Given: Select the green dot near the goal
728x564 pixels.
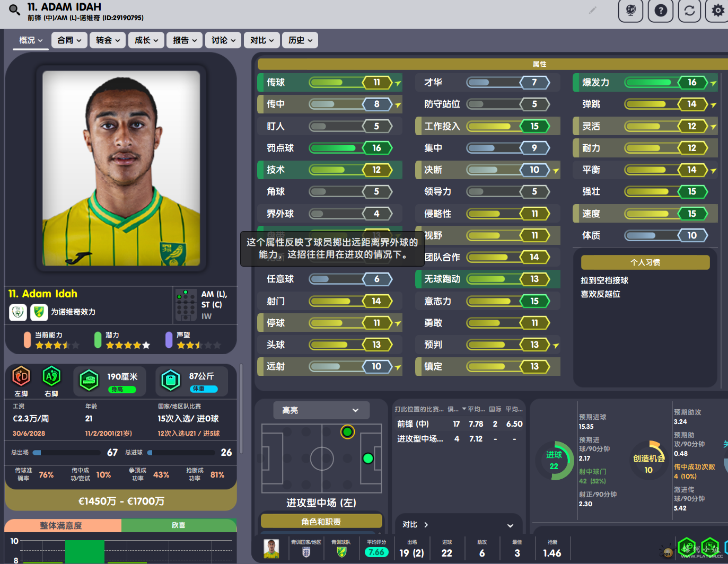Looking at the screenshot, I should (x=368, y=459).
